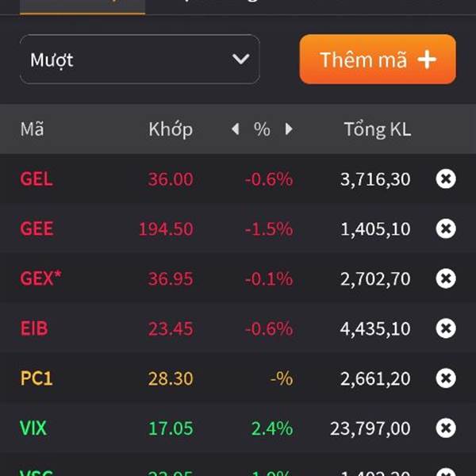Delete the GEX* row
The width and height of the screenshot is (476, 476).
click(446, 278)
